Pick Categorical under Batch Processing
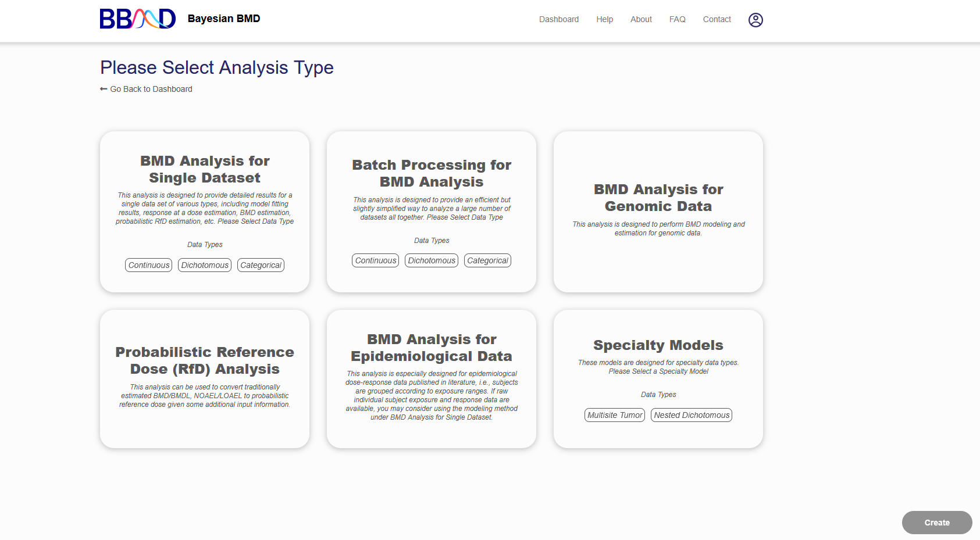980x540 pixels. (487, 260)
